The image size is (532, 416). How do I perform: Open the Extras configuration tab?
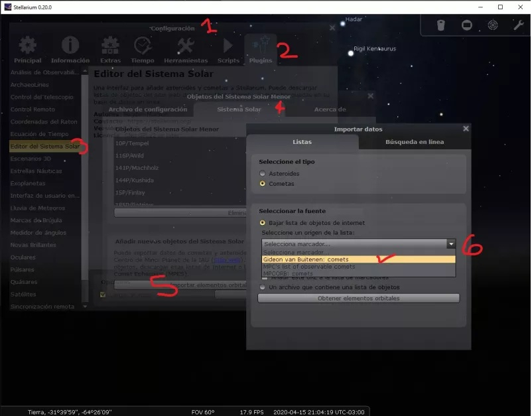tap(110, 50)
